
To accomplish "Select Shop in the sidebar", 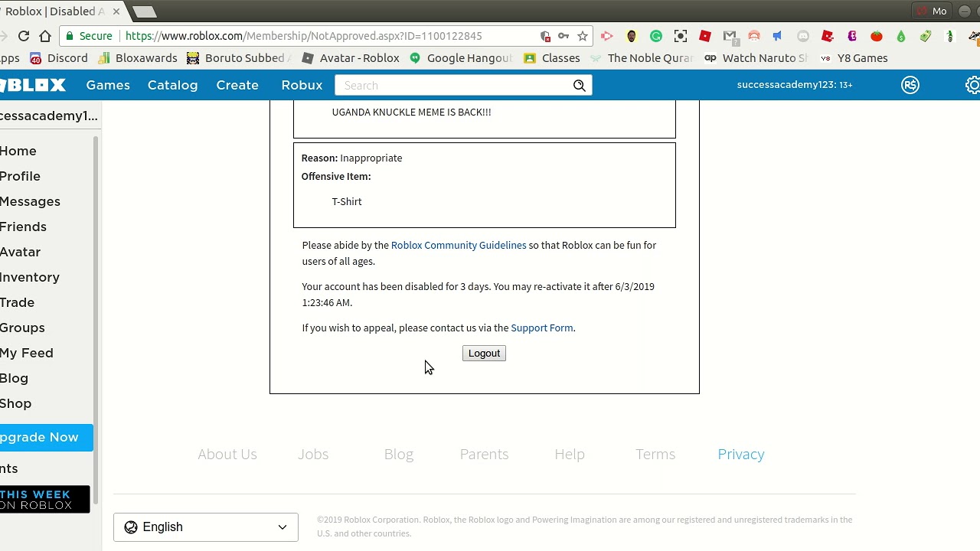I will coord(15,403).
